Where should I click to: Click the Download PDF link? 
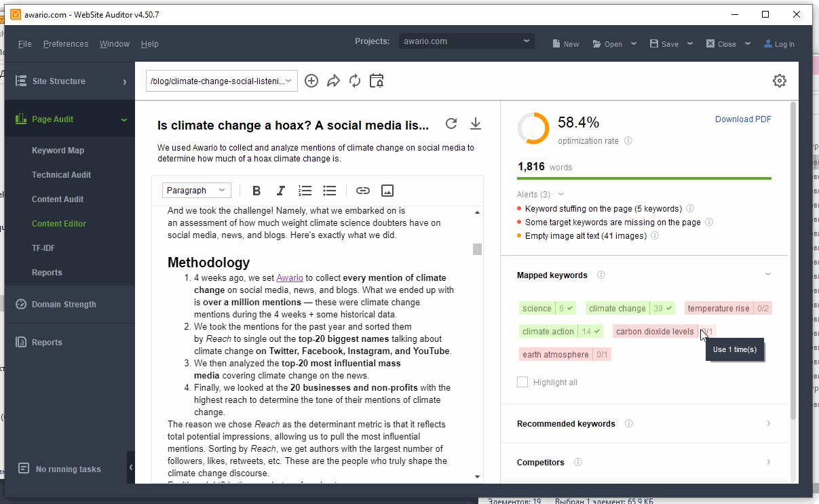coord(743,119)
